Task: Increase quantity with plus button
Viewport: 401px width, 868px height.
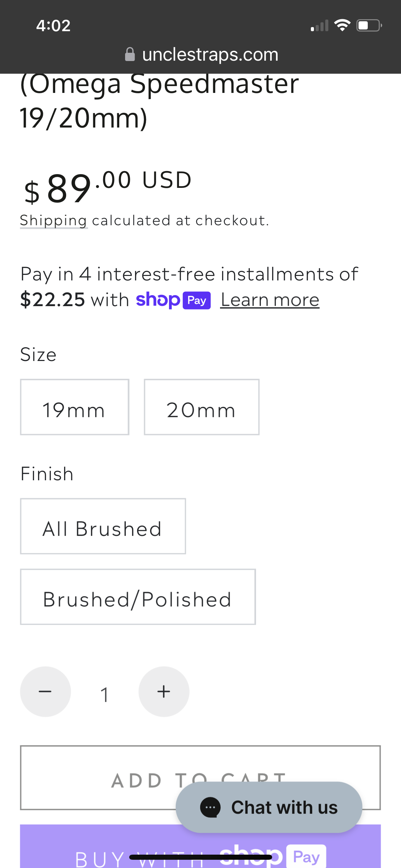Action: tap(164, 691)
